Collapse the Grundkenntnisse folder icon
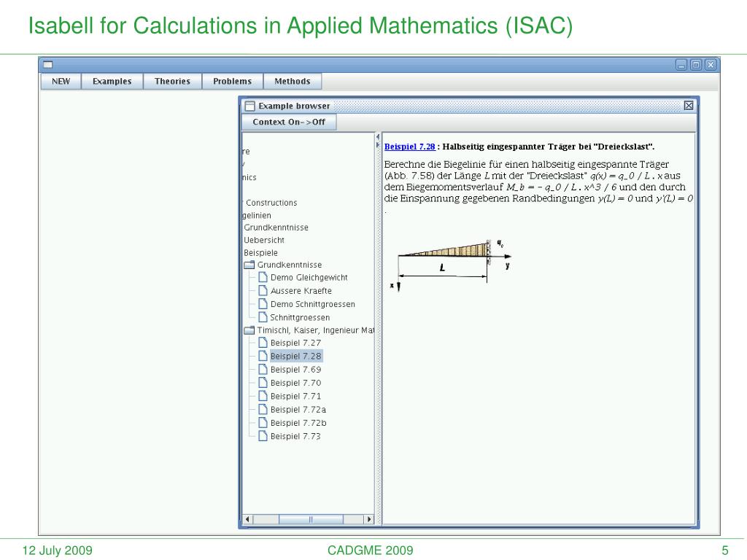747x560 pixels. pos(249,265)
